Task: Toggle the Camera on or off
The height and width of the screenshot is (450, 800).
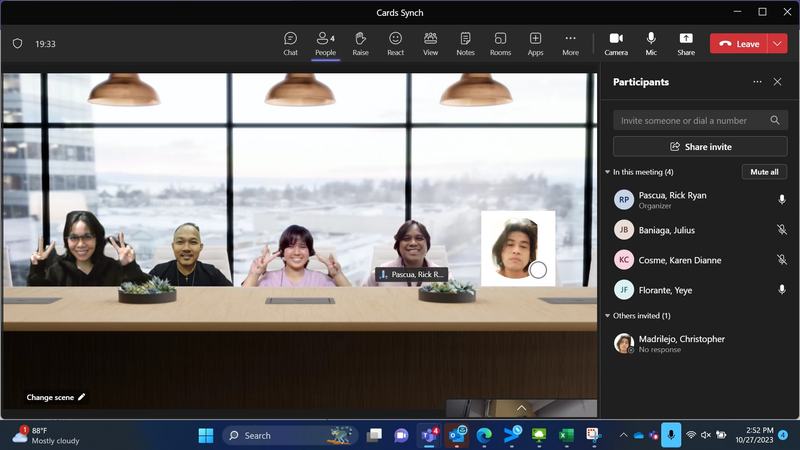Action: (x=616, y=43)
